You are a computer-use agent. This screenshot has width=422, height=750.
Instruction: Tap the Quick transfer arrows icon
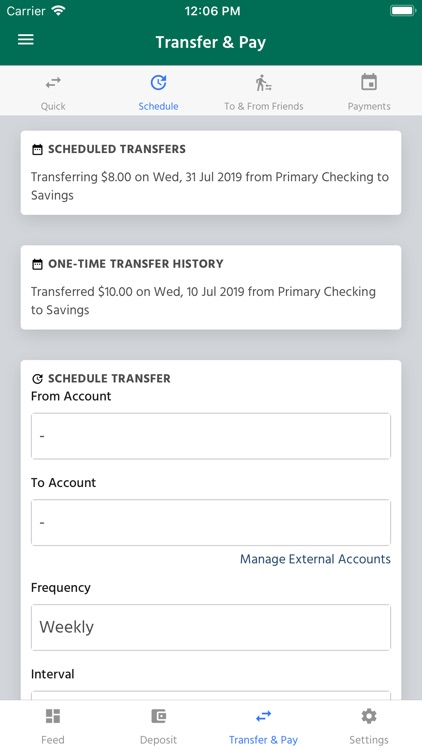[x=53, y=83]
